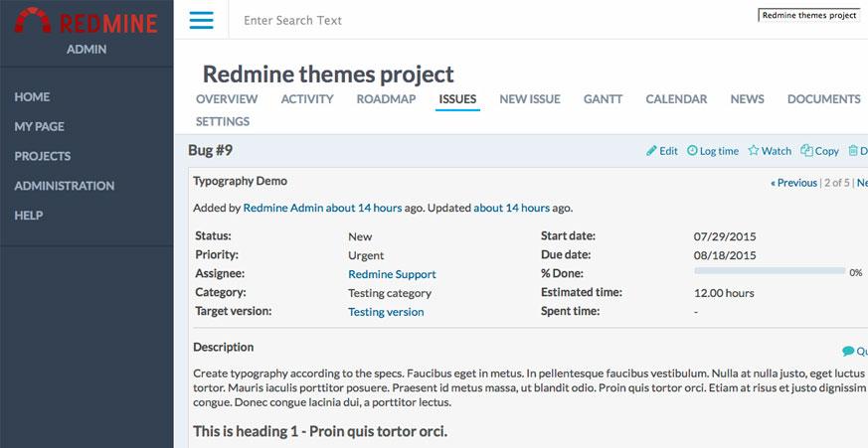Open the hamburger menu icon
Image resolution: width=868 pixels, height=448 pixels.
point(201,20)
